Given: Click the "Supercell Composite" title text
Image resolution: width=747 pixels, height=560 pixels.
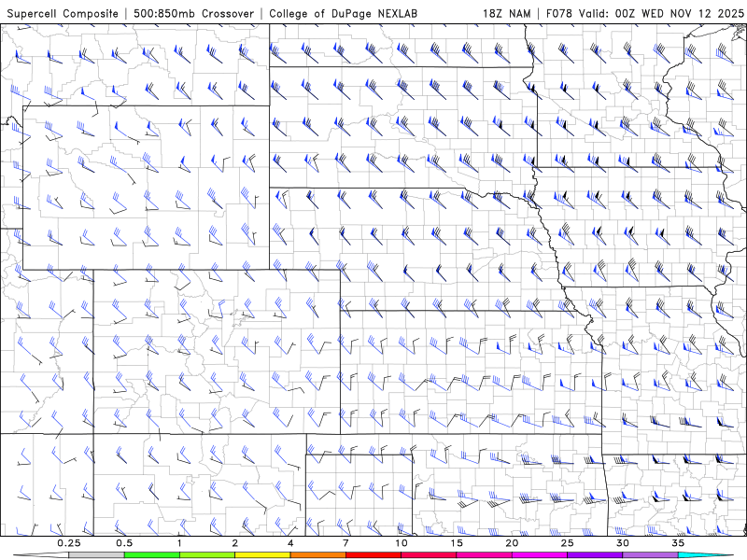Looking at the screenshot, I should pyautogui.click(x=63, y=13).
